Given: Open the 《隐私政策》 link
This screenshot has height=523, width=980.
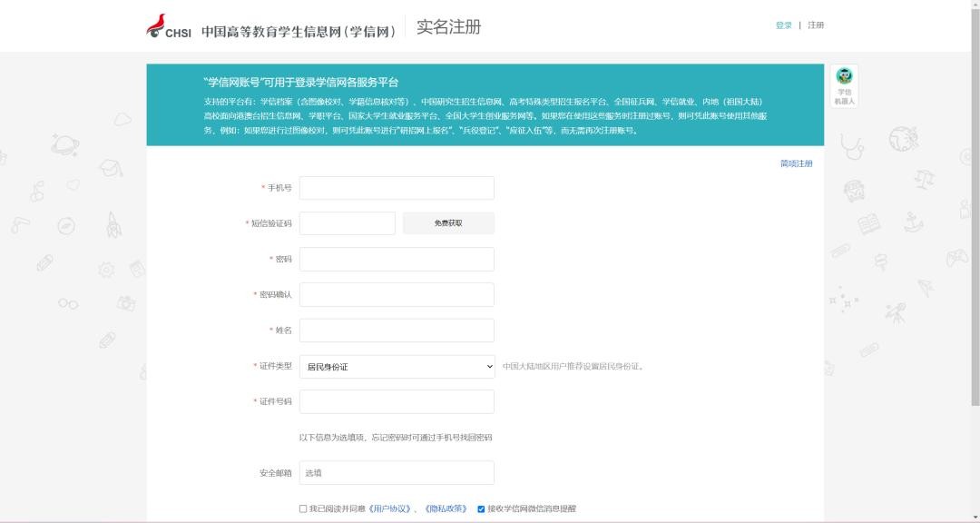Looking at the screenshot, I should click(x=446, y=509).
